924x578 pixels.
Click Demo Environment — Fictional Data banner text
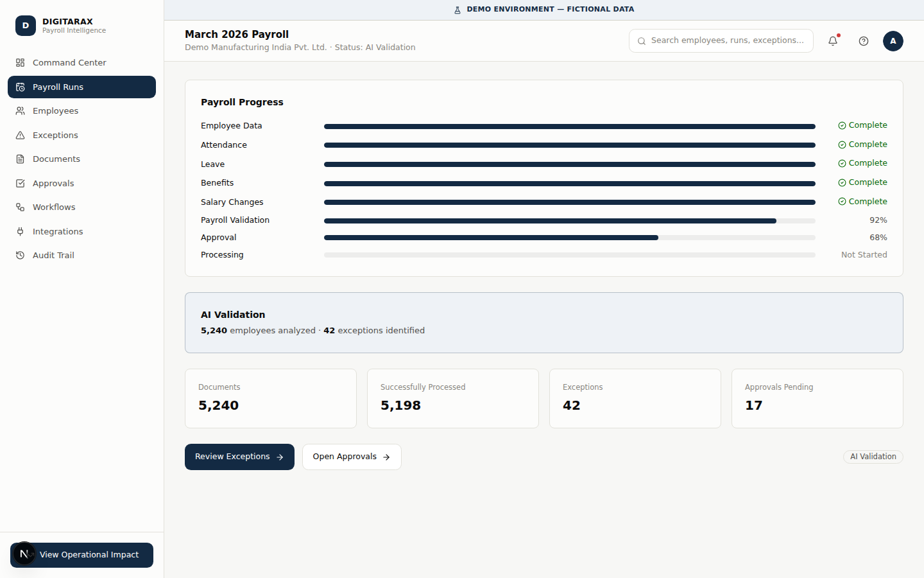tap(551, 10)
